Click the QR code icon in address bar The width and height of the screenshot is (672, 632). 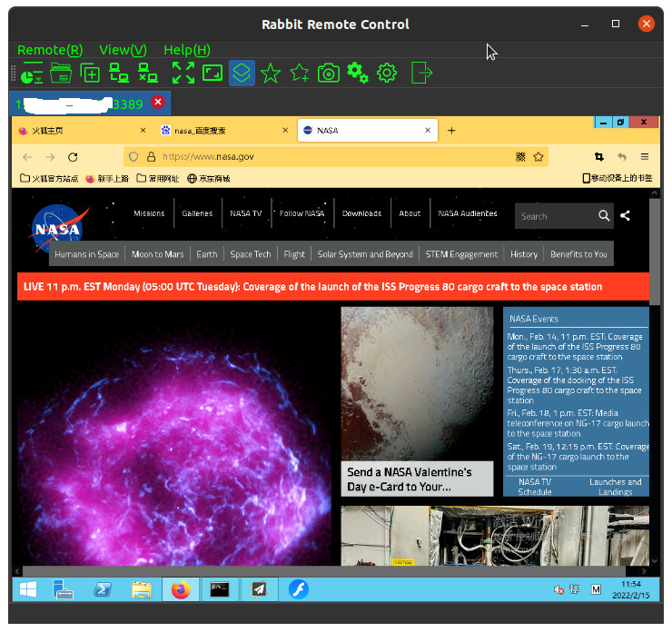(x=520, y=157)
